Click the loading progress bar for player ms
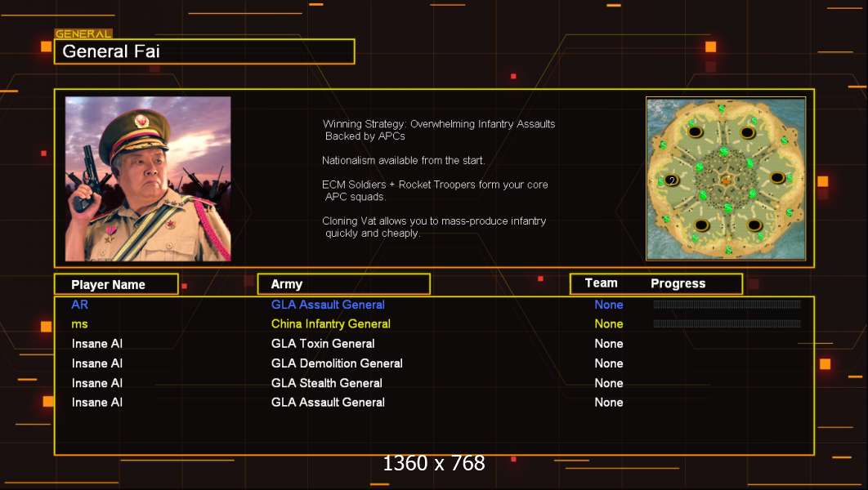This screenshot has width=868, height=490. (x=727, y=323)
